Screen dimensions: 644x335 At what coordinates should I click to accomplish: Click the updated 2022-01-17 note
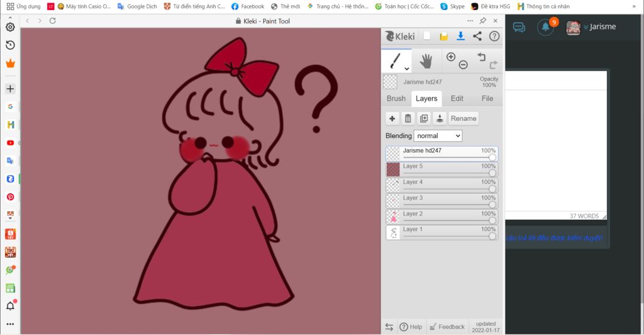[x=486, y=327]
